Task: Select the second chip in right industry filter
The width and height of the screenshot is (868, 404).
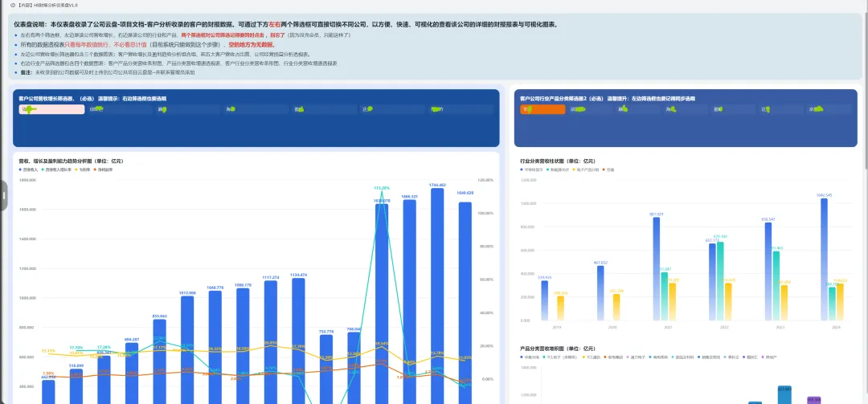Action: pyautogui.click(x=590, y=109)
